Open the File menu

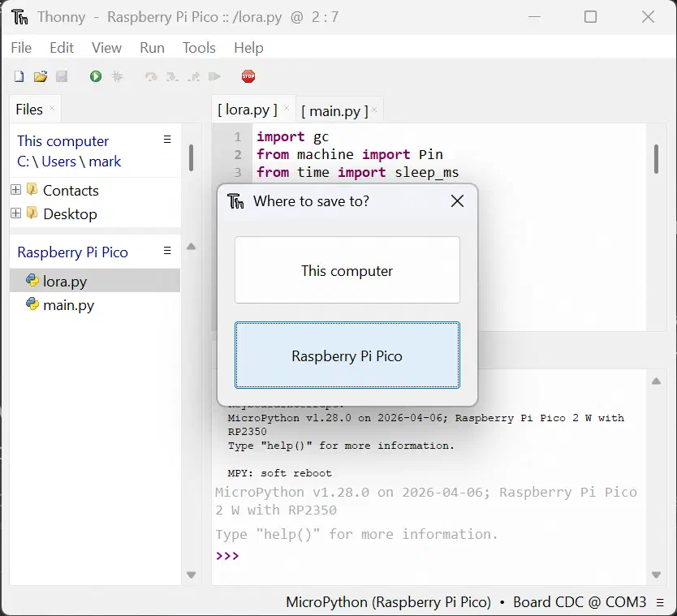coord(21,48)
